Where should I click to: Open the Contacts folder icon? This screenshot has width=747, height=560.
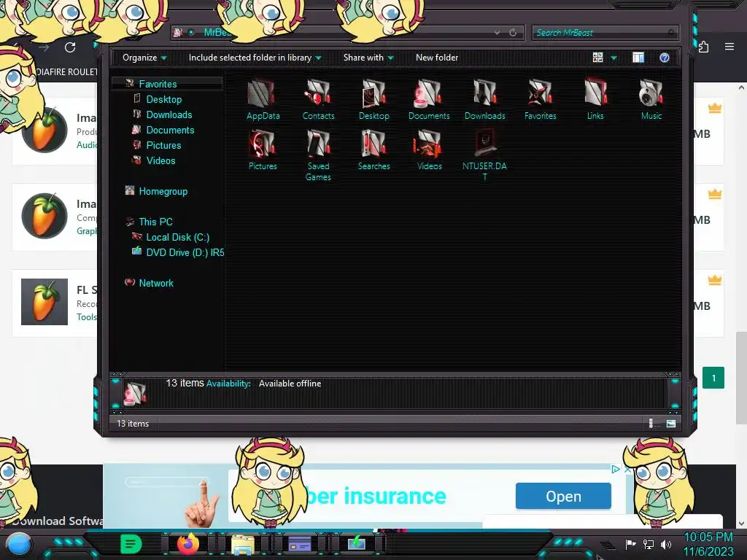click(x=318, y=99)
